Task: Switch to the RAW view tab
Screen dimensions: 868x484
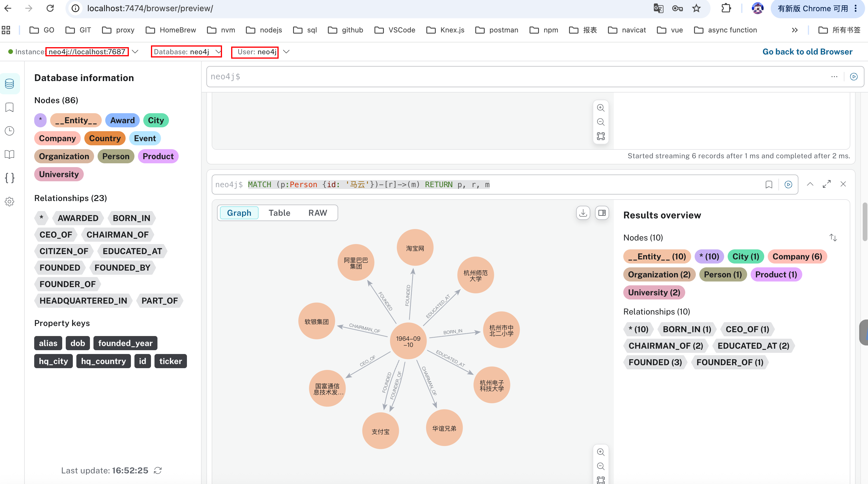Action: pyautogui.click(x=318, y=213)
